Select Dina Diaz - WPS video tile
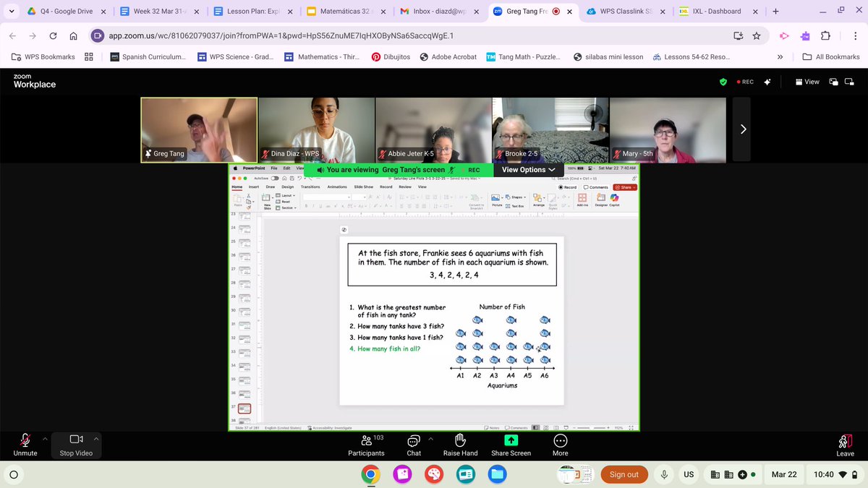Image resolution: width=868 pixels, height=488 pixels. (x=316, y=129)
